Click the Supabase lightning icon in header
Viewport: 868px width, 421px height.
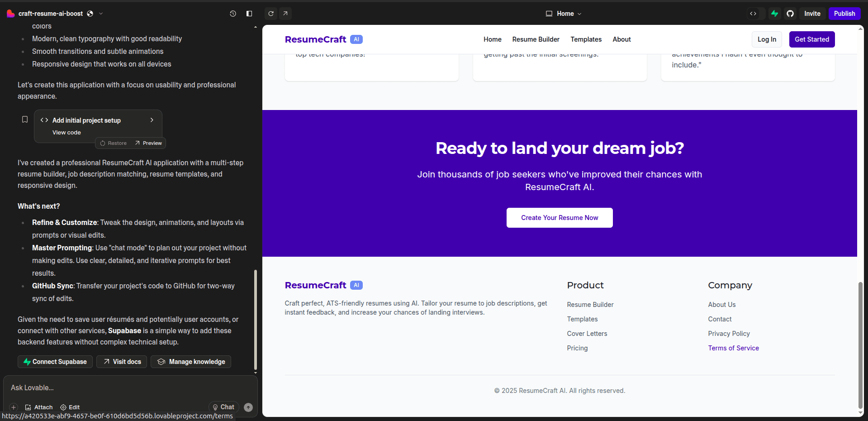click(x=775, y=14)
